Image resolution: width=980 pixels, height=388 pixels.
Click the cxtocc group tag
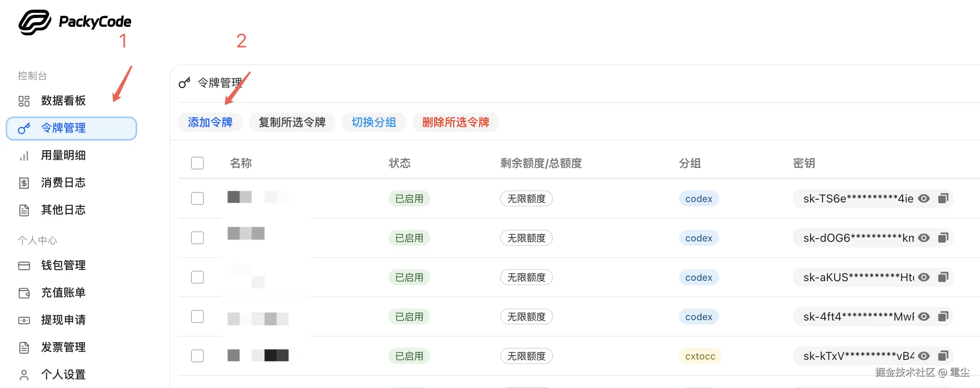[x=700, y=356]
